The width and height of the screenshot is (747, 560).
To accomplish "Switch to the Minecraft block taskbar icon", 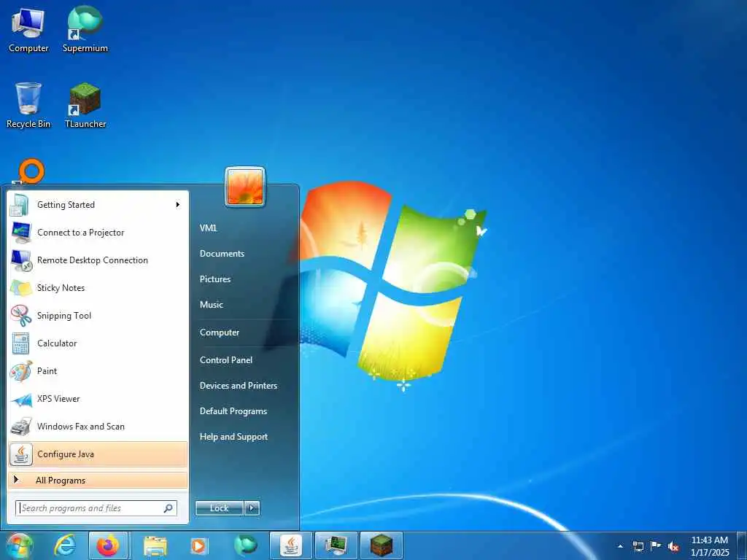I will click(x=381, y=545).
